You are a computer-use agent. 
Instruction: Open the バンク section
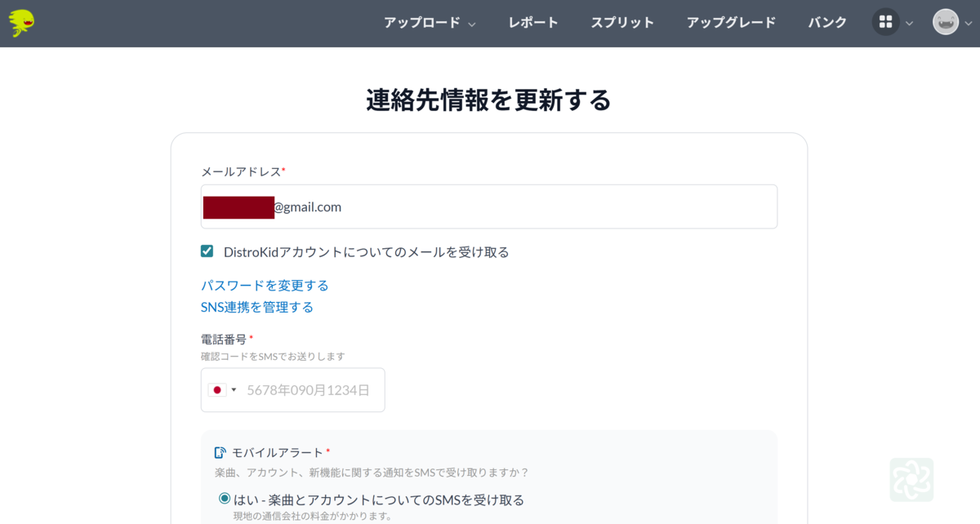click(826, 23)
